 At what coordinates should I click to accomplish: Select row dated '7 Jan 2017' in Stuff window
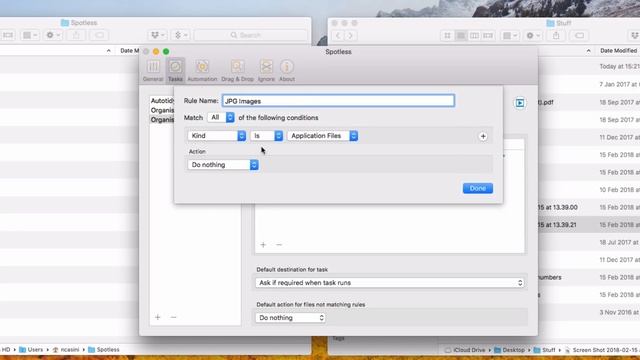point(588,84)
